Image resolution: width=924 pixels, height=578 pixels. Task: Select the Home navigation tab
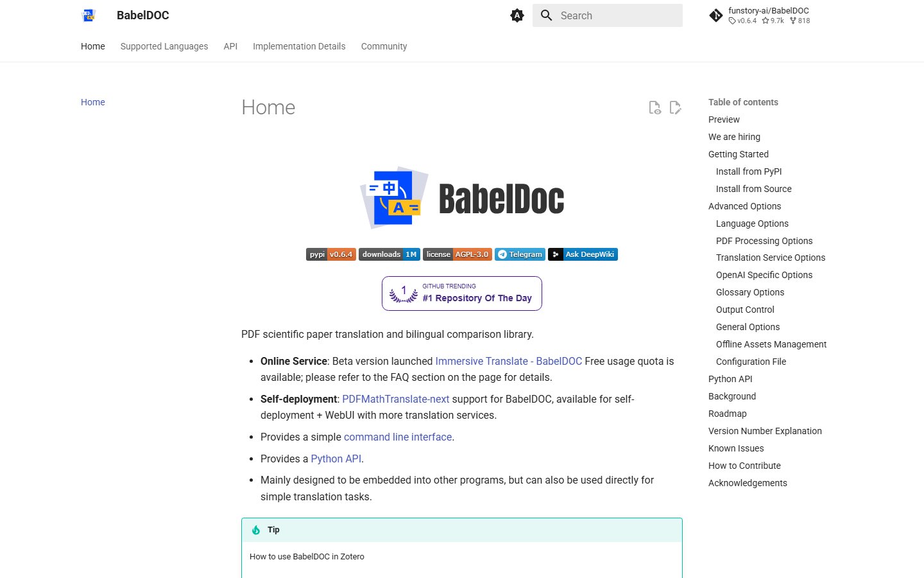click(x=93, y=46)
